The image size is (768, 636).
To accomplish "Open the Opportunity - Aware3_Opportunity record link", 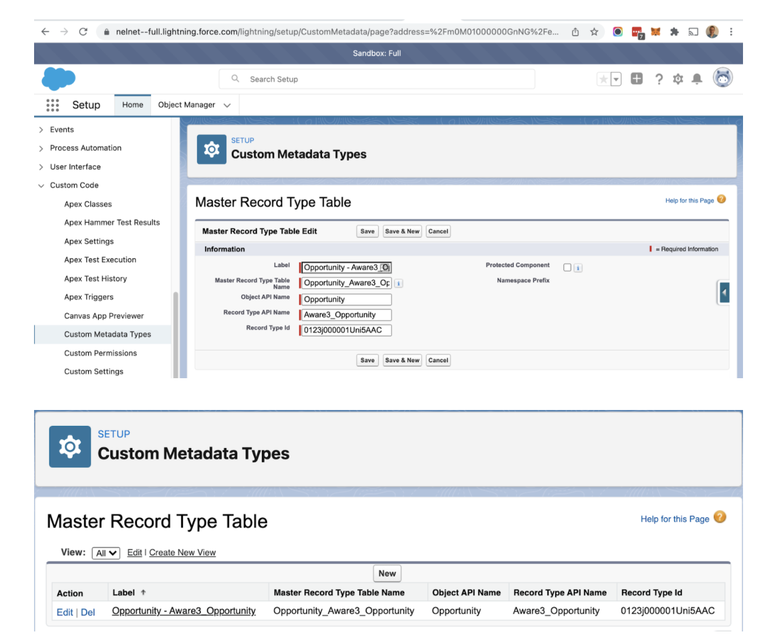I will click(184, 611).
